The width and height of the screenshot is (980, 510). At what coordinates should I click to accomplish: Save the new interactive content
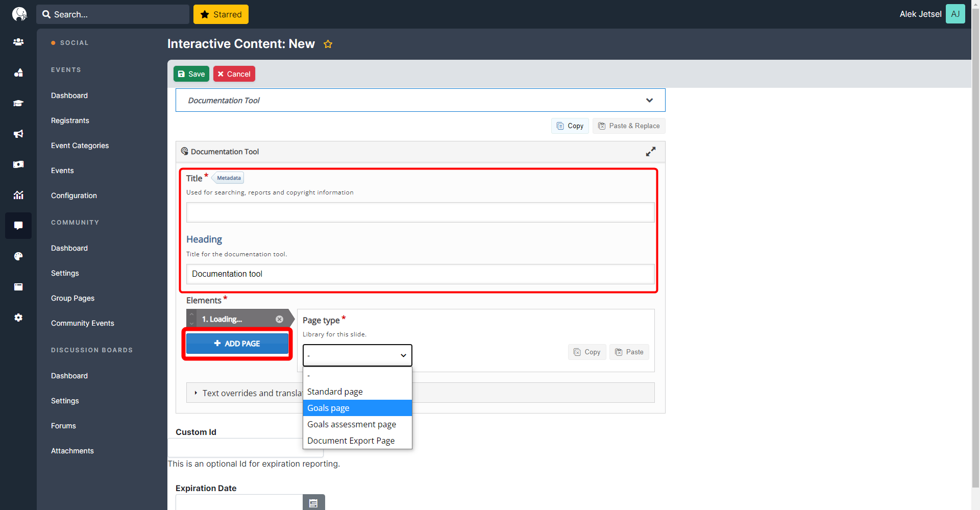[x=191, y=74]
